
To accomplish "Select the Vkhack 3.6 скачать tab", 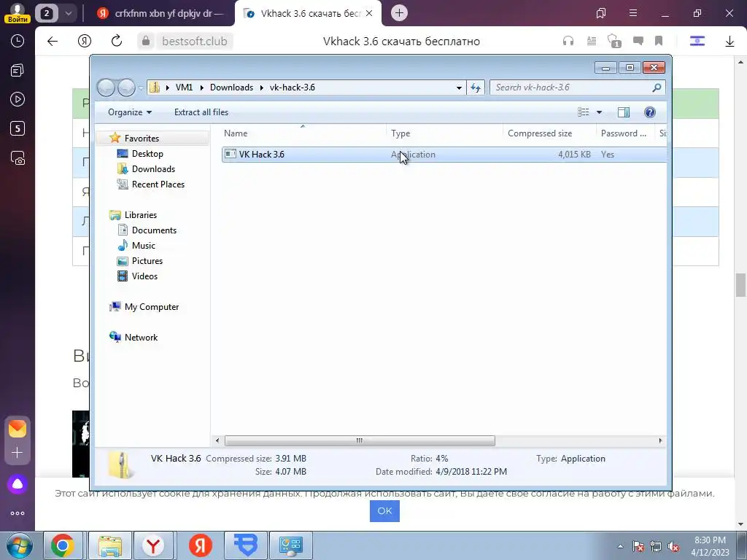I will point(308,13).
